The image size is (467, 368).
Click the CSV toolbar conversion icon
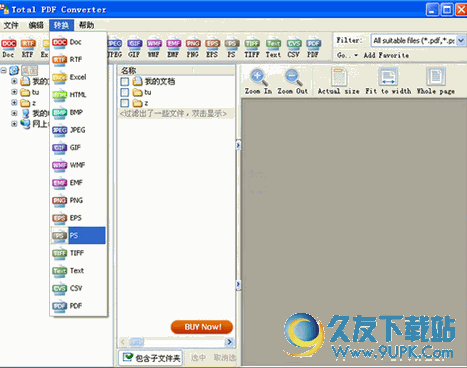click(294, 47)
